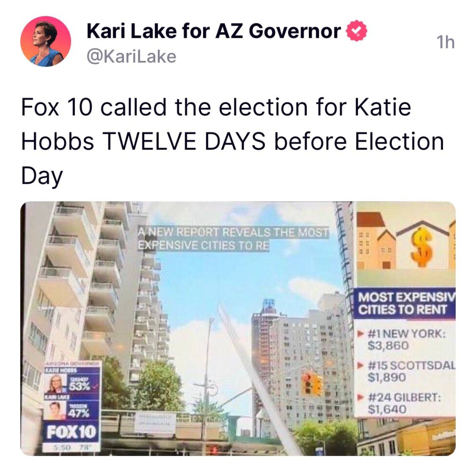The image size is (476, 460).
Task: Click the Most Expensive Cities To Rent banner
Action: 405,304
